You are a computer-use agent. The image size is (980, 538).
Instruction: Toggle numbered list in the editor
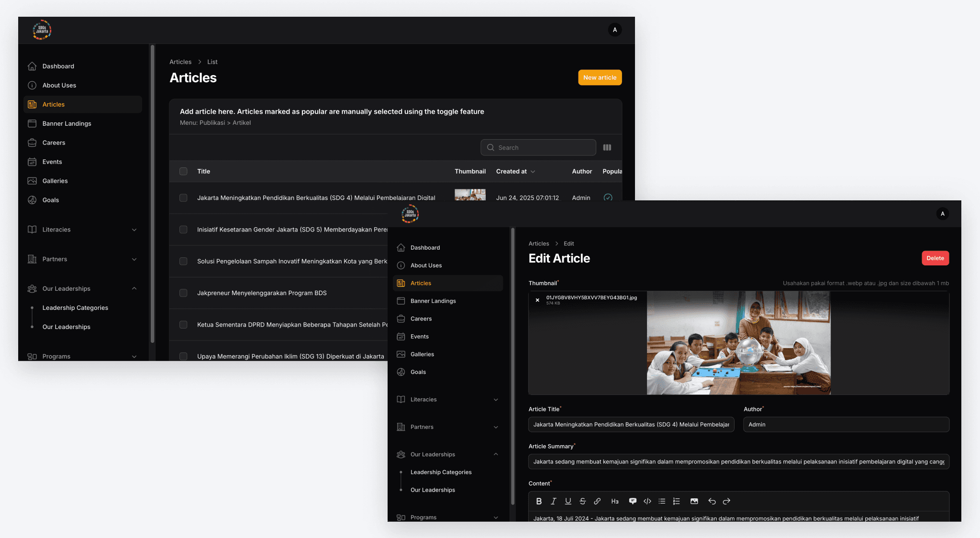(676, 501)
